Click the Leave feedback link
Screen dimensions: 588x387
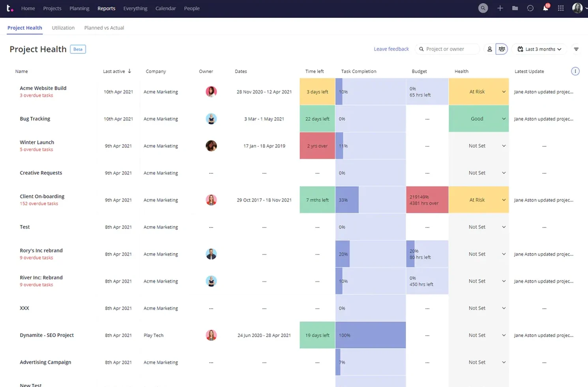pyautogui.click(x=391, y=49)
